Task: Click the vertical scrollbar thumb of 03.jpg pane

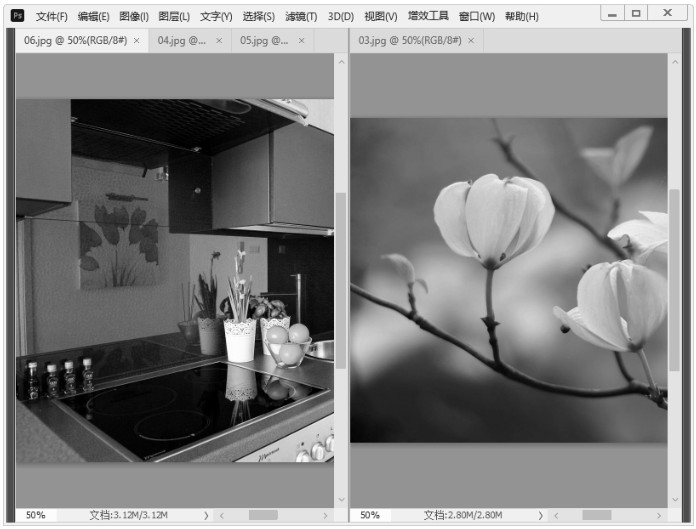Action: [x=675, y=280]
